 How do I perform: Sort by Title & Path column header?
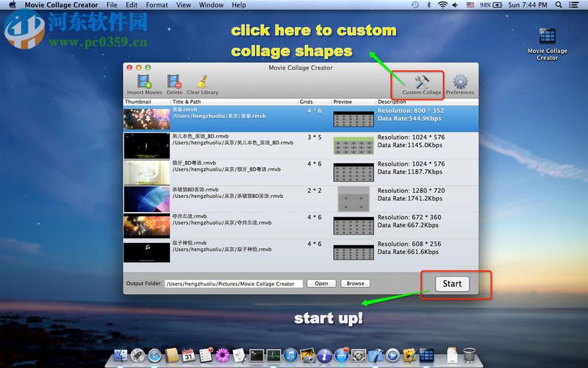[x=234, y=102]
